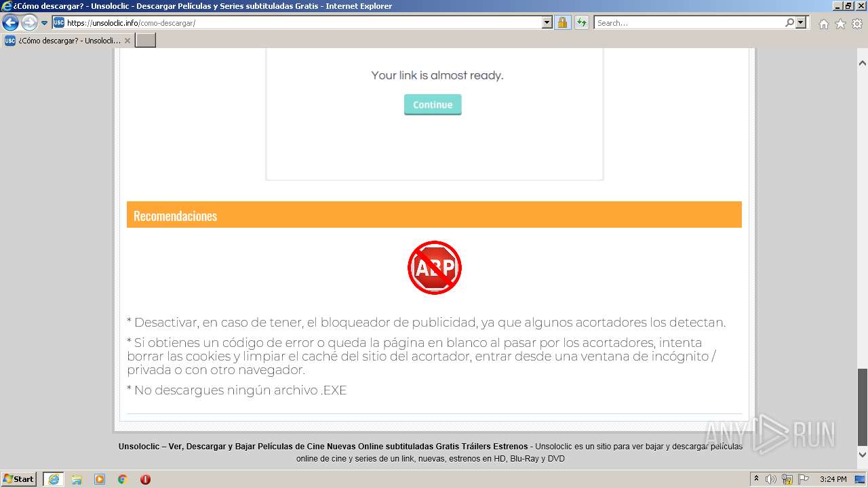Viewport: 868px width, 488px height.
Task: Click the magnifier search icon
Action: 789,22
